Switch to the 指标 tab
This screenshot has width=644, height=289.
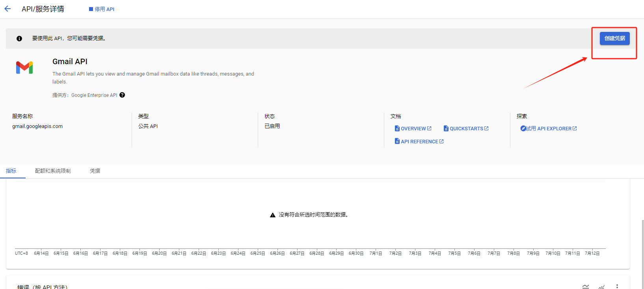[x=11, y=171]
